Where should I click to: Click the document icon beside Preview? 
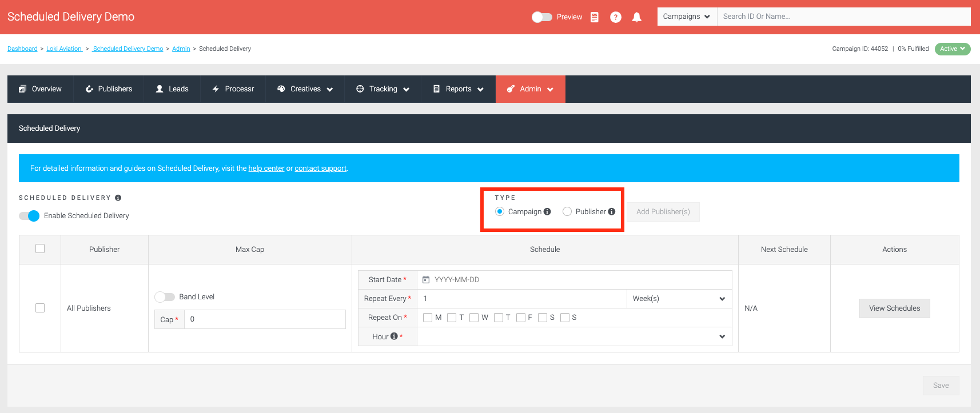pos(595,17)
